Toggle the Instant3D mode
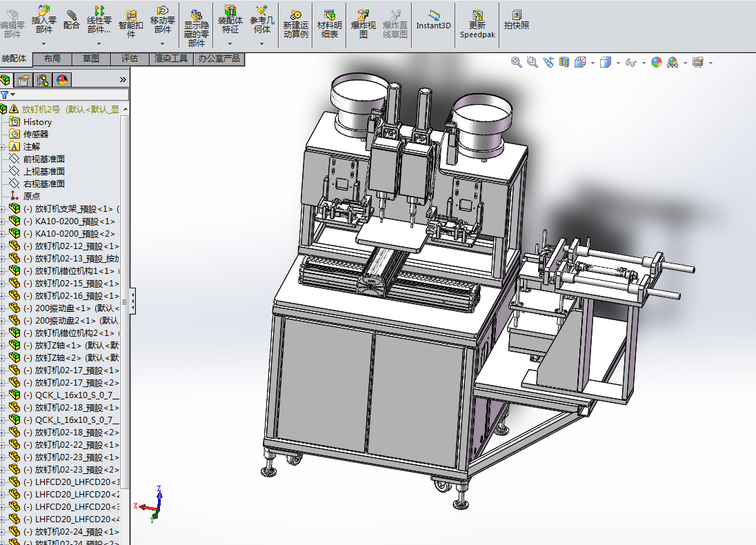The height and width of the screenshot is (545, 756). [x=433, y=19]
